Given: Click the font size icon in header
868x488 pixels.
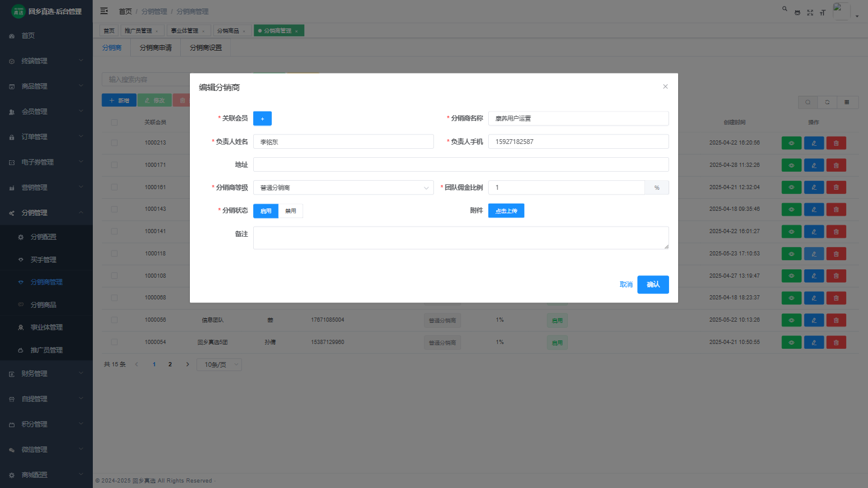Looking at the screenshot, I should click(x=822, y=13).
